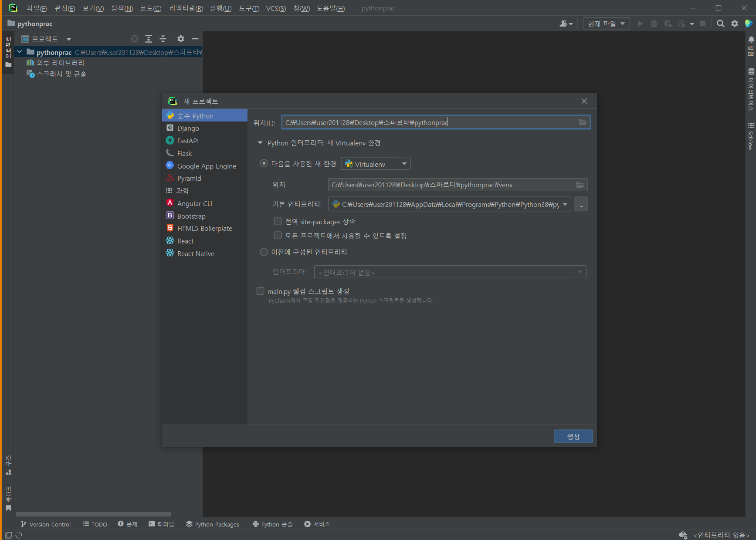This screenshot has width=756, height=540.
Task: Pick the Flask project type
Action: point(204,153)
